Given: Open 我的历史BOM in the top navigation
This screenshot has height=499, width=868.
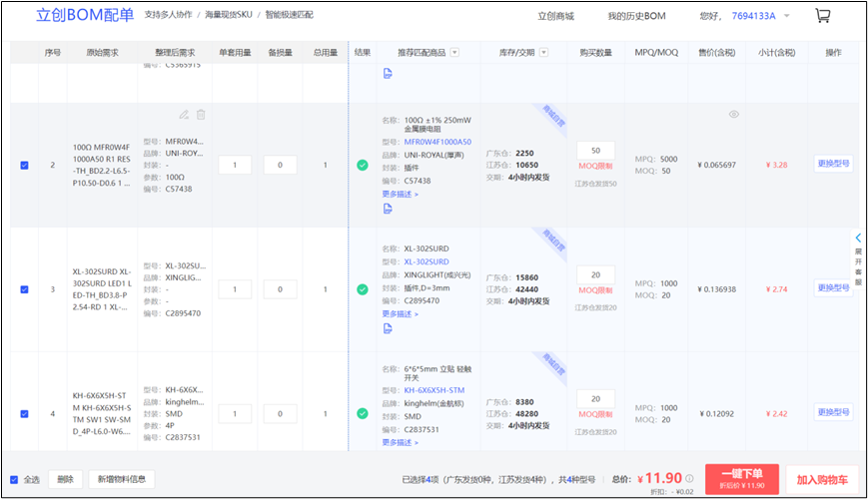Looking at the screenshot, I should click(x=636, y=16).
